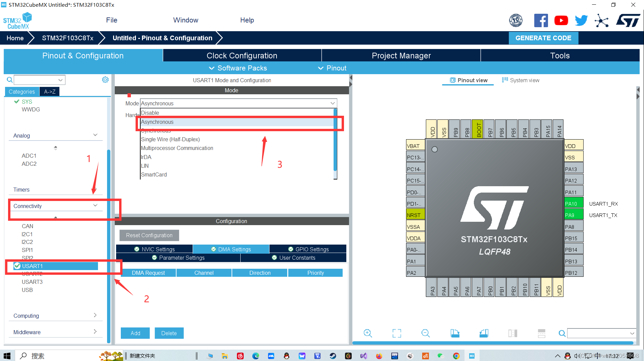
Task: Collapse the Connectivity category
Action: (x=95, y=205)
